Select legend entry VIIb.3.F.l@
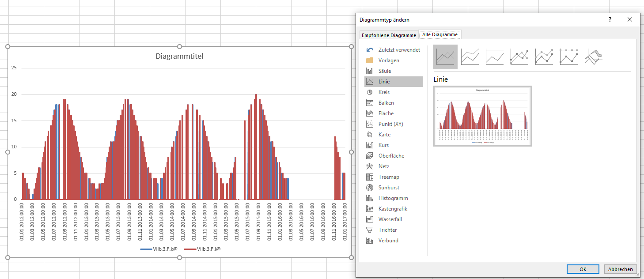Screen dimensions: 644x279 202,249
